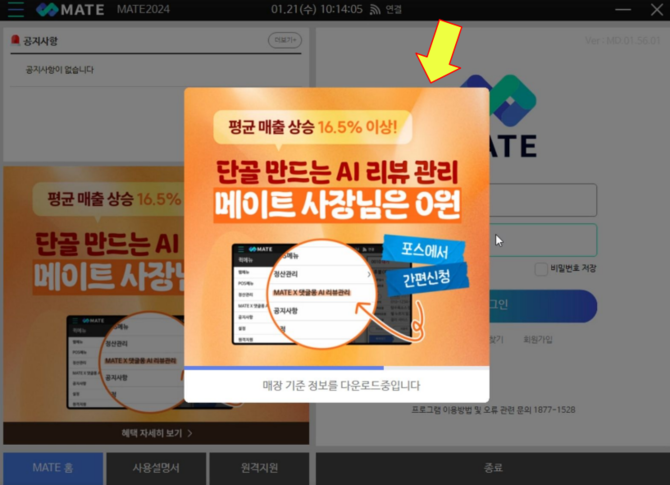Screen dimensions: 670x485
Task: Open the 더보기 notices button
Action: click(284, 41)
